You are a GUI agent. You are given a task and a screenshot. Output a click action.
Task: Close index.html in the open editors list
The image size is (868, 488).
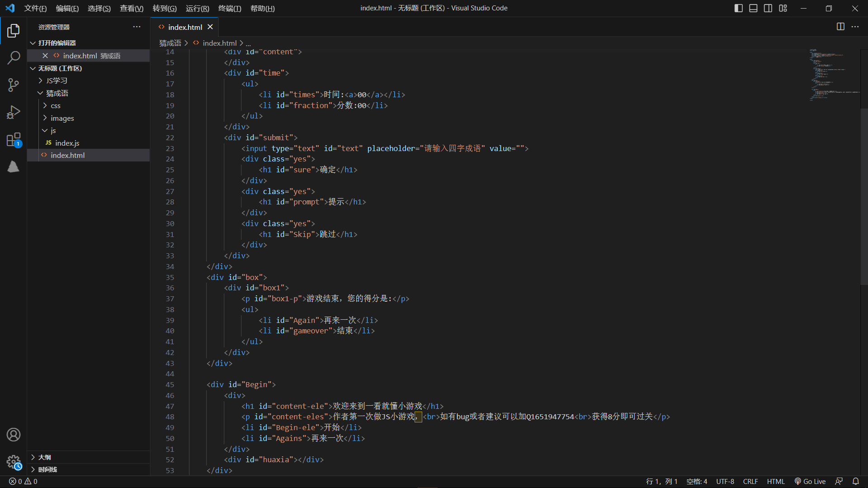pos(45,56)
